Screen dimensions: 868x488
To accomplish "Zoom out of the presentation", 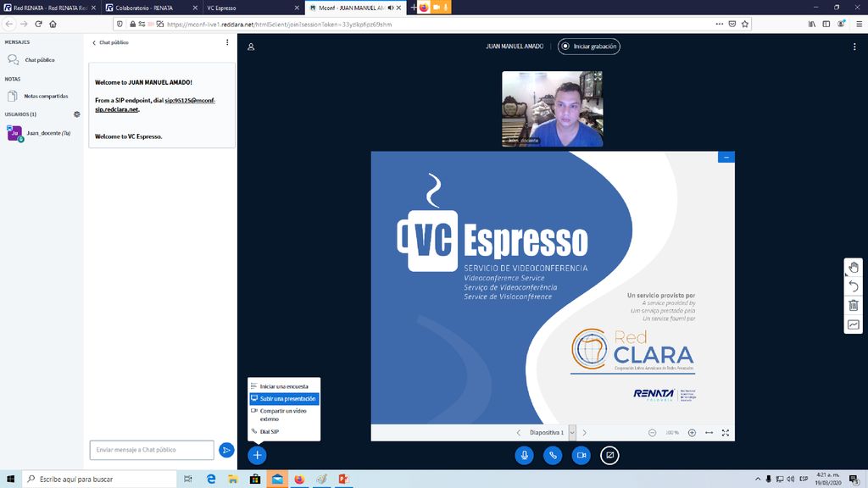I will (652, 433).
